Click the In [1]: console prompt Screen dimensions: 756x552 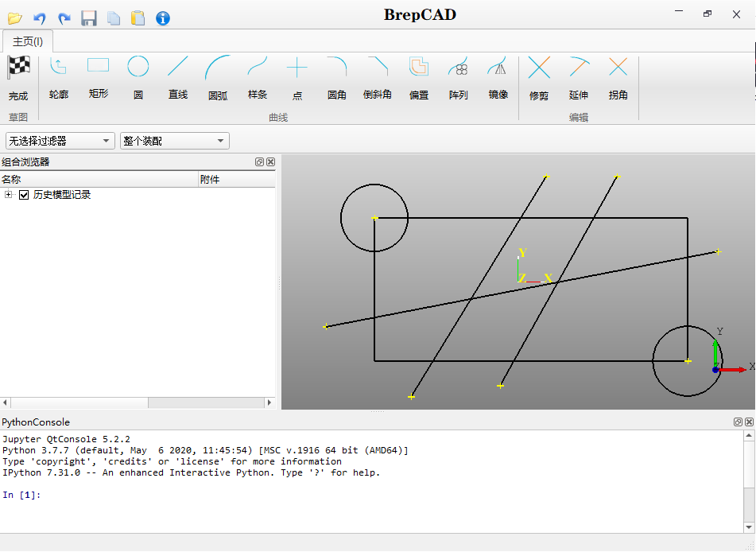click(21, 495)
